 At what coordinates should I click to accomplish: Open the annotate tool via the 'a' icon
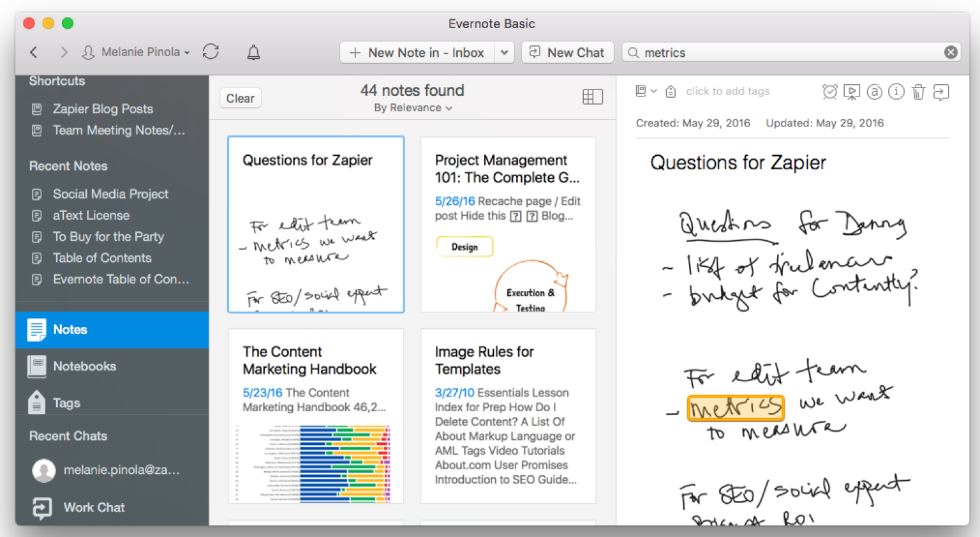(x=874, y=91)
